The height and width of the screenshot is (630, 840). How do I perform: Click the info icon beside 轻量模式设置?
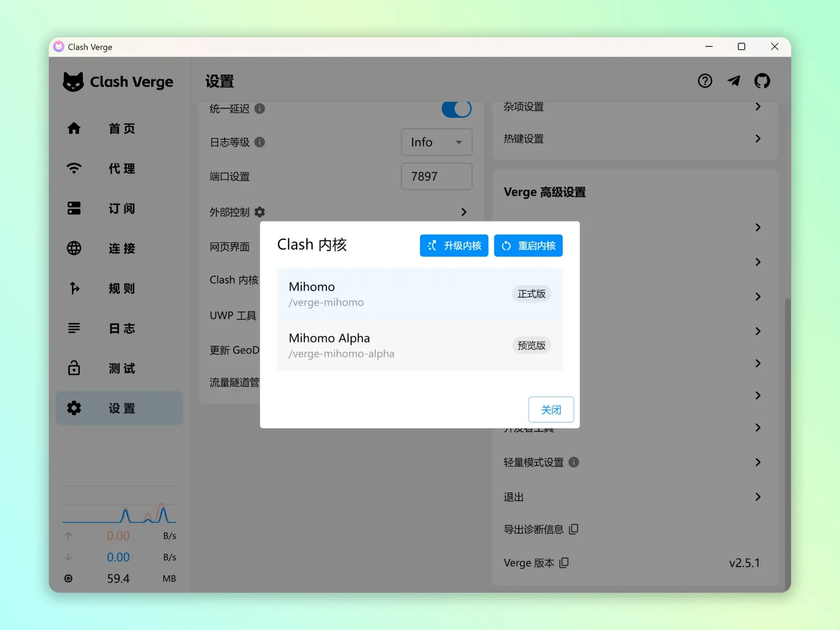[574, 462]
